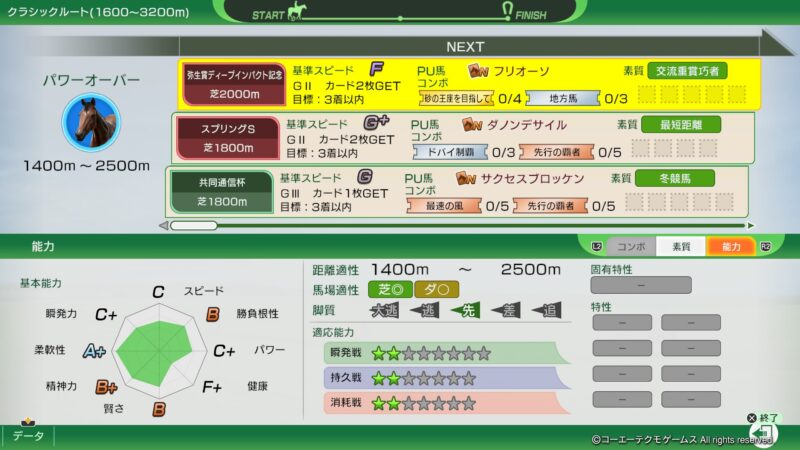Click the return arrow icon at bottom right
The image size is (800, 450).
pyautogui.click(x=763, y=434)
